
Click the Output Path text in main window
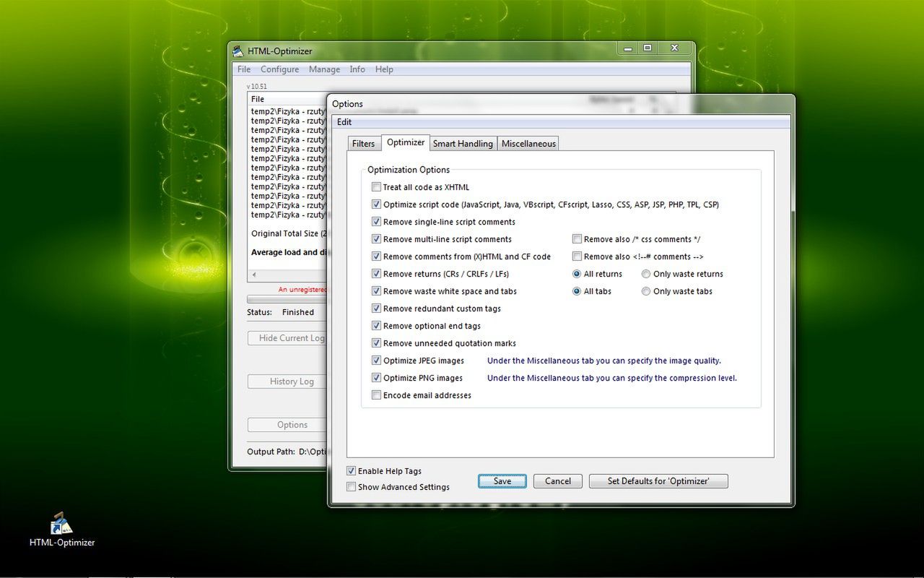(x=287, y=452)
